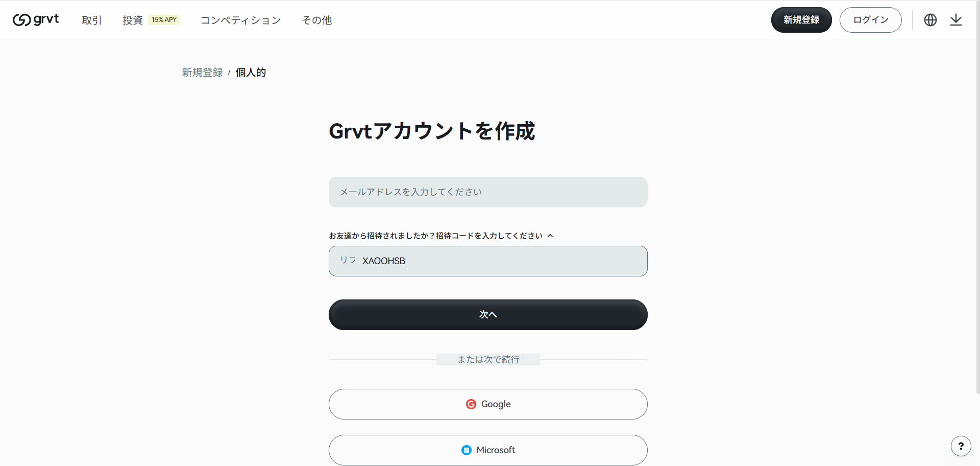
Task: Collapse the invitation code section chevron
Action: tap(551, 236)
